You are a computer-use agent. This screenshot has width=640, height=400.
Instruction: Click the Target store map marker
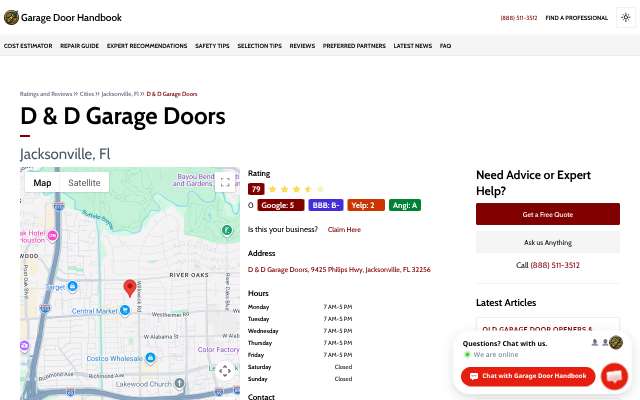click(73, 287)
